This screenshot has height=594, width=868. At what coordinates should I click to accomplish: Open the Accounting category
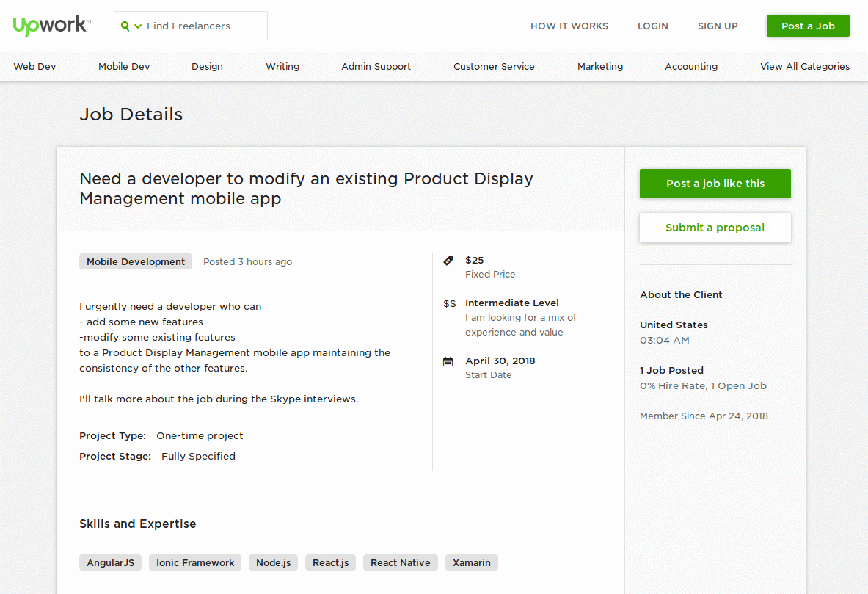tap(691, 67)
